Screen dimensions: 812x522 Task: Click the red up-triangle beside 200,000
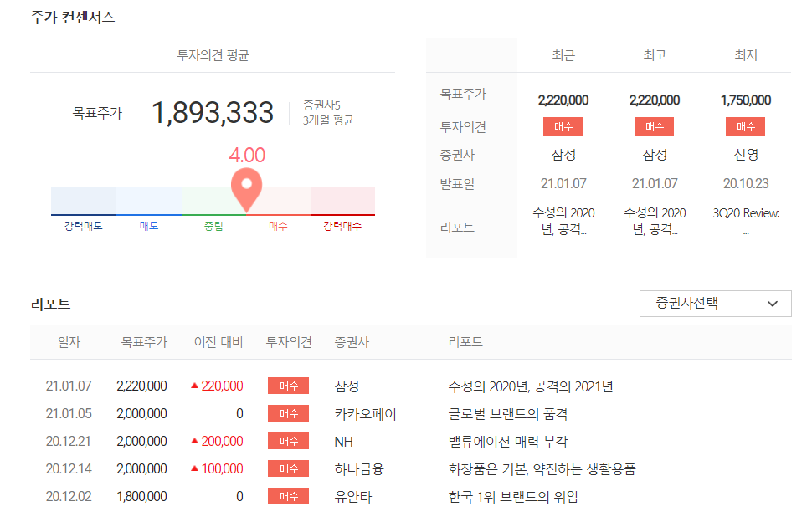click(195, 441)
